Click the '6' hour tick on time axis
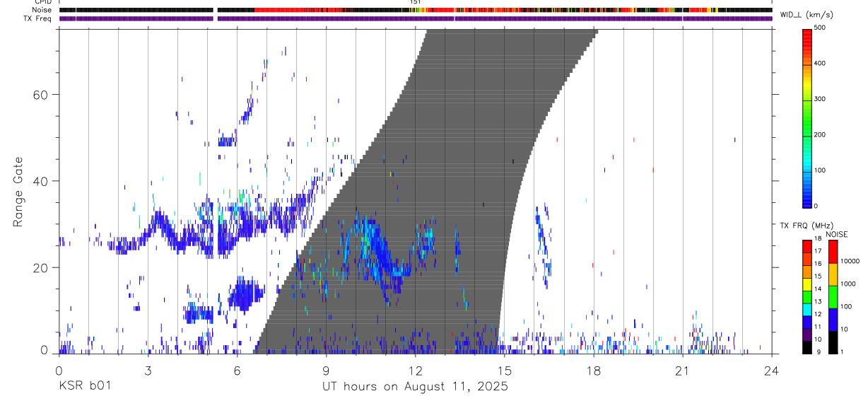Image resolution: width=868 pixels, height=401 pixels. tap(237, 370)
